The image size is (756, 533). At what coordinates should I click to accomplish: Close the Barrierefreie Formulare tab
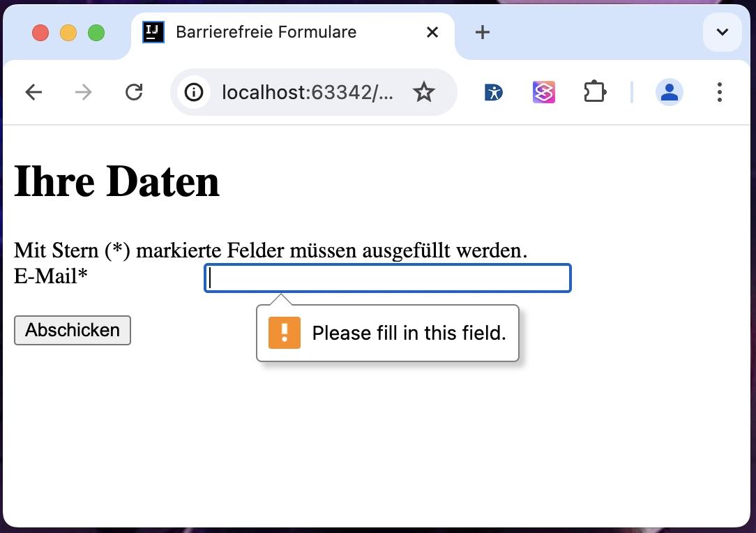click(x=432, y=32)
